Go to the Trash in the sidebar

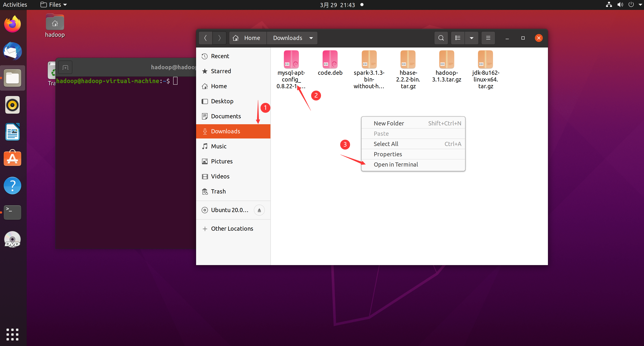(218, 191)
